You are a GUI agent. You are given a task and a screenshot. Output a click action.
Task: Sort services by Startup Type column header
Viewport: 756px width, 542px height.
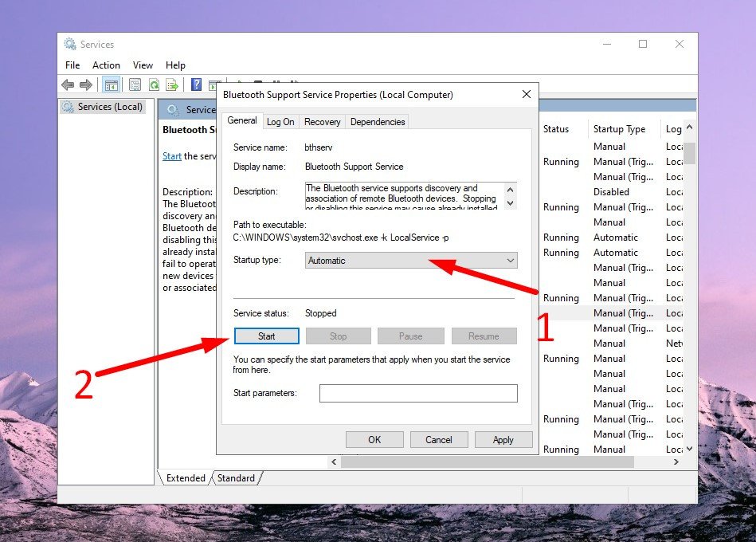(619, 129)
